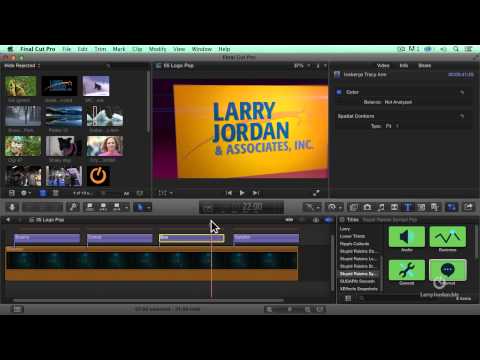480x360 pixels.
Task: Import media with the down-arrow button
Action: pos(12,207)
